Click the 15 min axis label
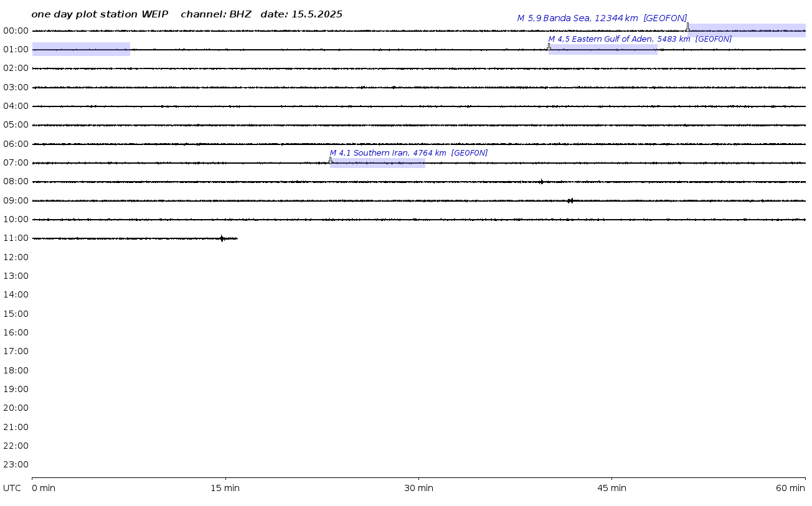Image resolution: width=812 pixels, height=506 pixels. [225, 488]
